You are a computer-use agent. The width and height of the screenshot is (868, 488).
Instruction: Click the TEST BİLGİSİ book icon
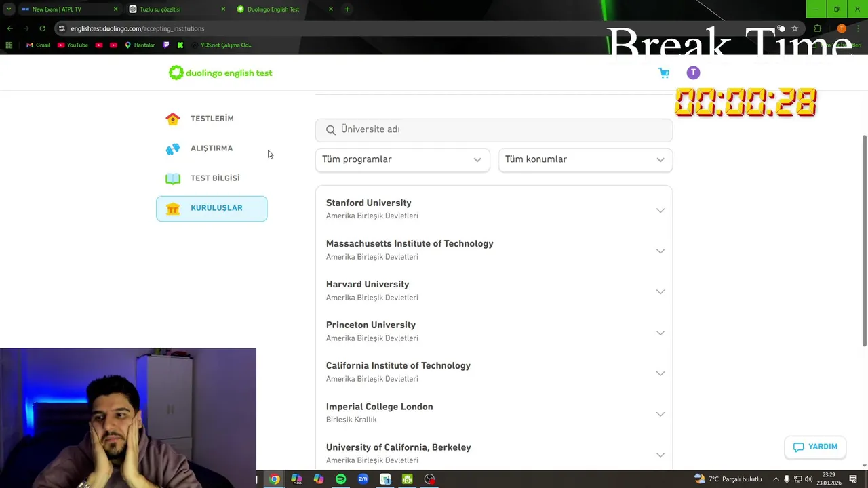173,178
